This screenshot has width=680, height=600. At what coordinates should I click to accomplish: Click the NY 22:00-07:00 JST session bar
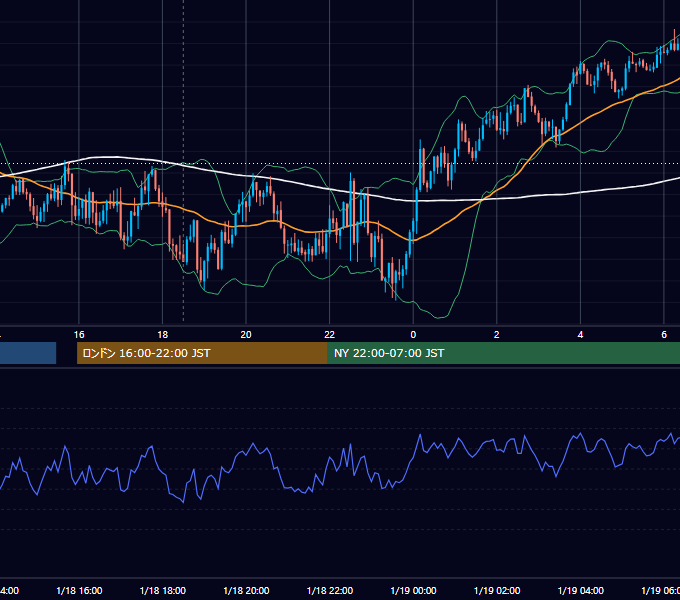(x=503, y=353)
